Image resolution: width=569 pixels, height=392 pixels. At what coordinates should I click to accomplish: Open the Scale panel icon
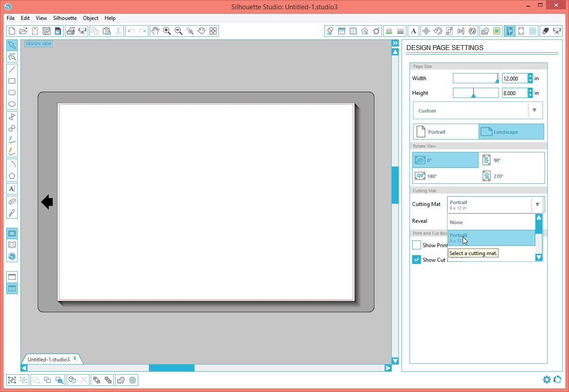449,31
